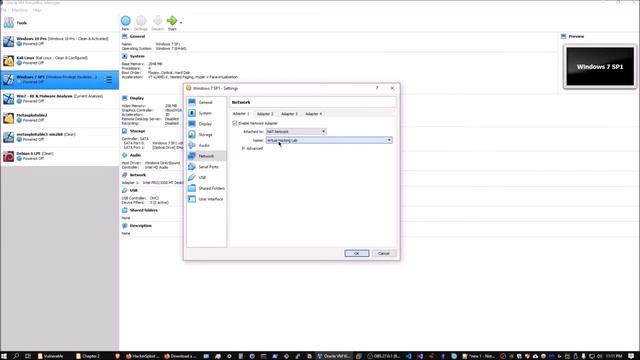
Task: Select the Kali Linux virtual machine
Action: click(x=60, y=60)
